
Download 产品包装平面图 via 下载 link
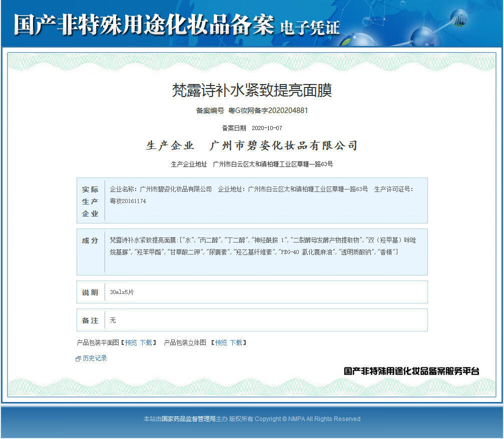coord(146,342)
